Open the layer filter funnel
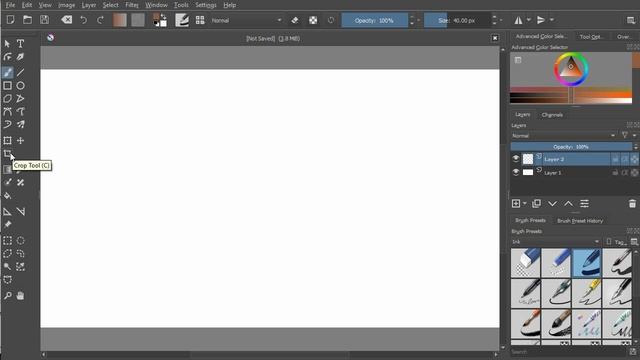Image resolution: width=640 pixels, height=360 pixels. [x=624, y=135]
